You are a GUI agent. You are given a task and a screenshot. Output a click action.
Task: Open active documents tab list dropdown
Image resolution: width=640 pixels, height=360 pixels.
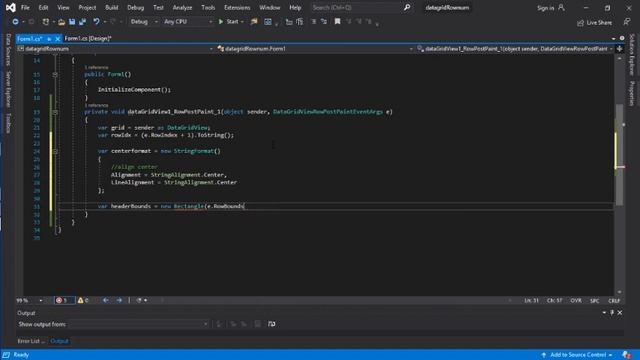pos(613,38)
